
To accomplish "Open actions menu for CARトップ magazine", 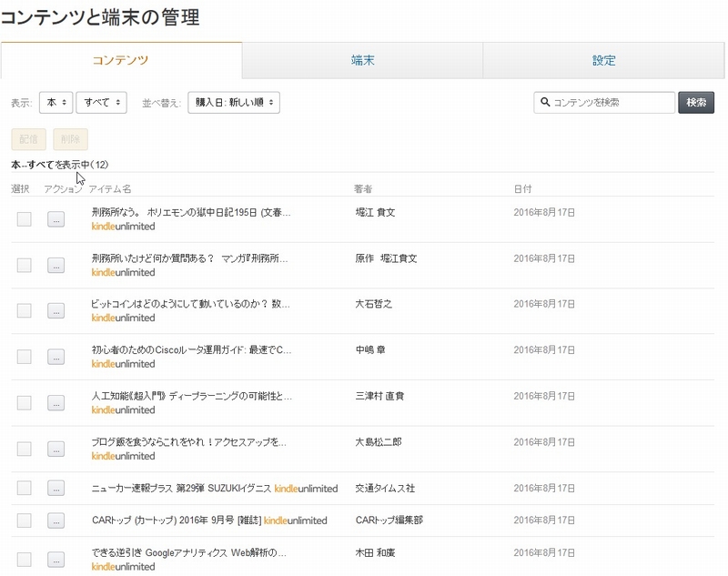I will point(56,520).
